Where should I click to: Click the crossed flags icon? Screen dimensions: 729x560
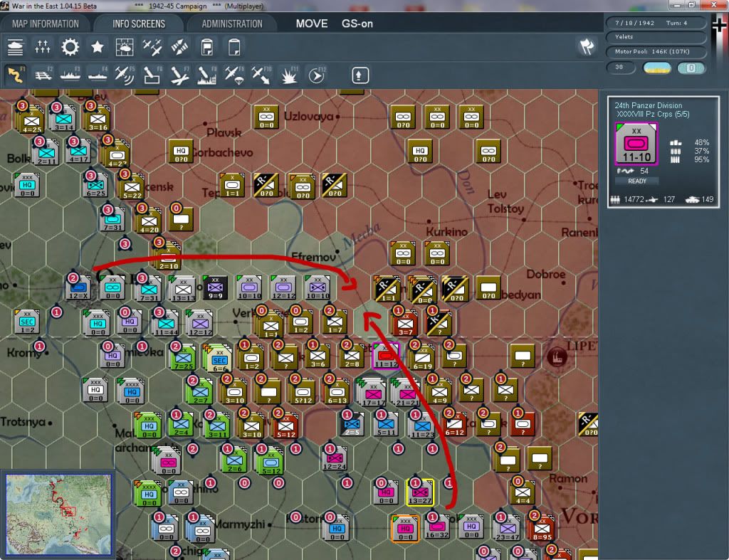click(587, 47)
